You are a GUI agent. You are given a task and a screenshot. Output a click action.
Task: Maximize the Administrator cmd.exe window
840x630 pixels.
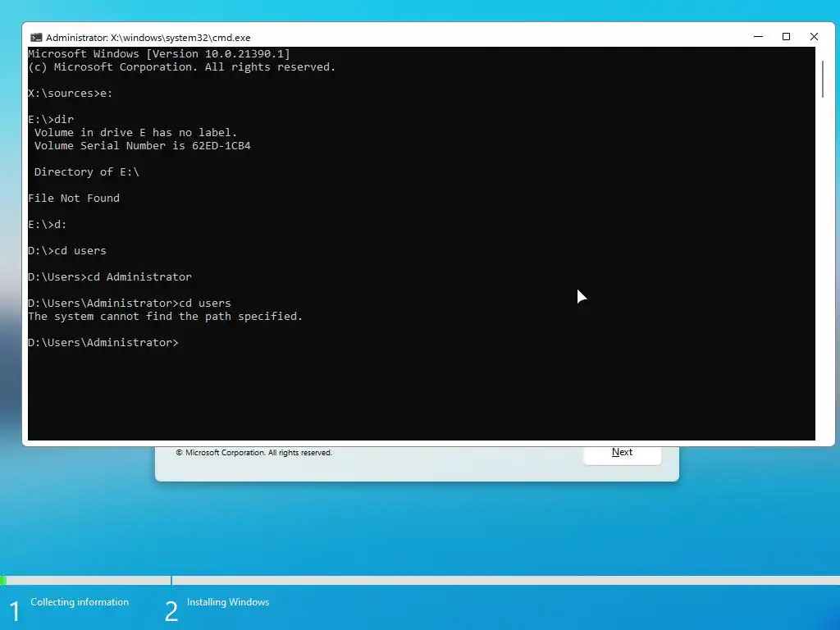point(786,36)
